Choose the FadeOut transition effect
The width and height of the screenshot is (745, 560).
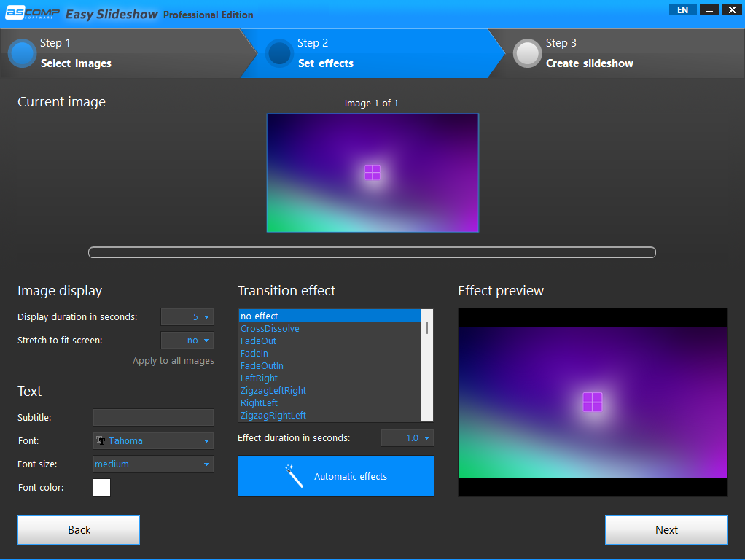329,341
